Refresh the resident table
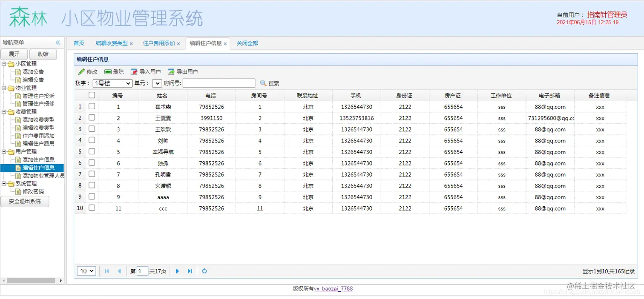Screen dimensions: 644x299 (204, 271)
